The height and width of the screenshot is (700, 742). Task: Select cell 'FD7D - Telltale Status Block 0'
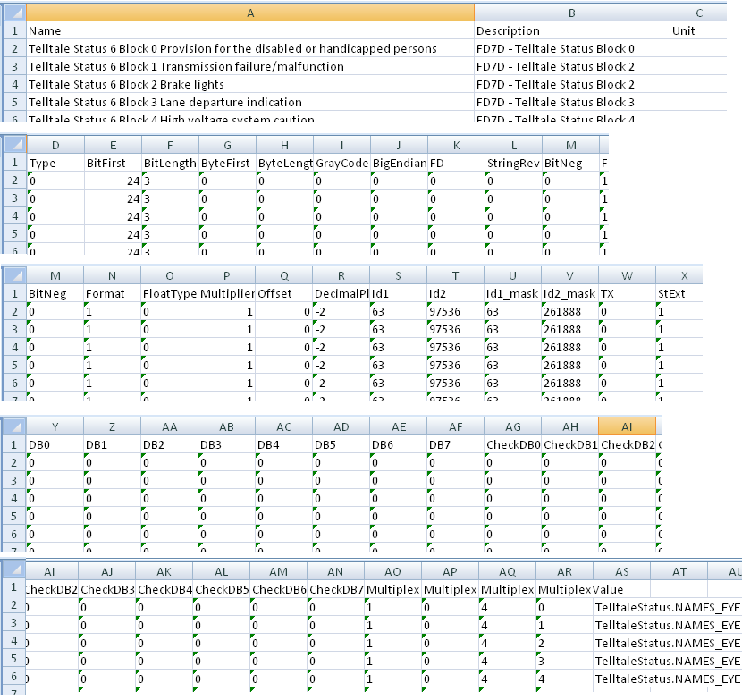click(571, 49)
